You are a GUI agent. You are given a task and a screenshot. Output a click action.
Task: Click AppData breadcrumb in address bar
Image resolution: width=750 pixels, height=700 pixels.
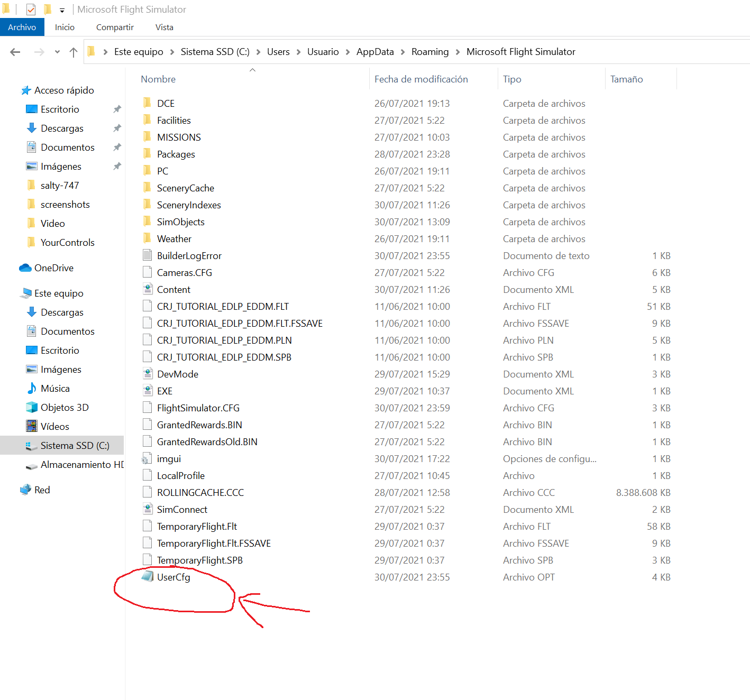click(375, 52)
